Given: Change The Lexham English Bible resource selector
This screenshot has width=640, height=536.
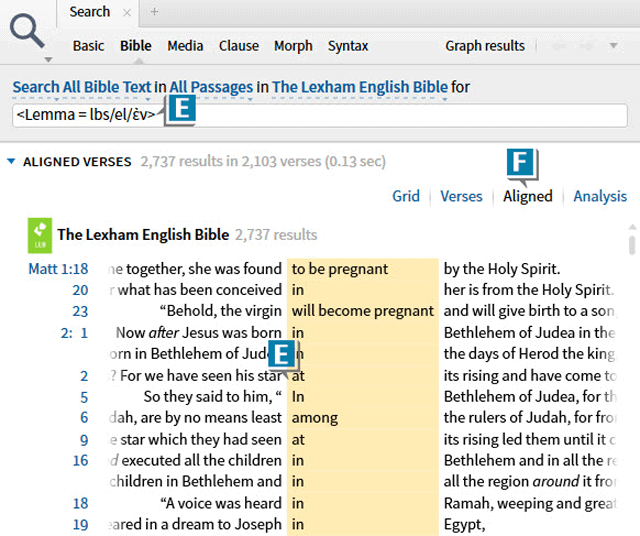Looking at the screenshot, I should point(359,88).
